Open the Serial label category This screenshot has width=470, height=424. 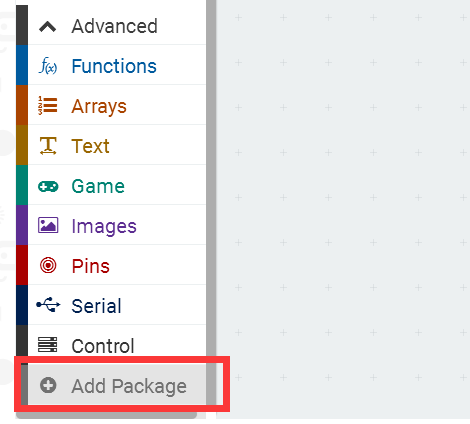(96, 306)
